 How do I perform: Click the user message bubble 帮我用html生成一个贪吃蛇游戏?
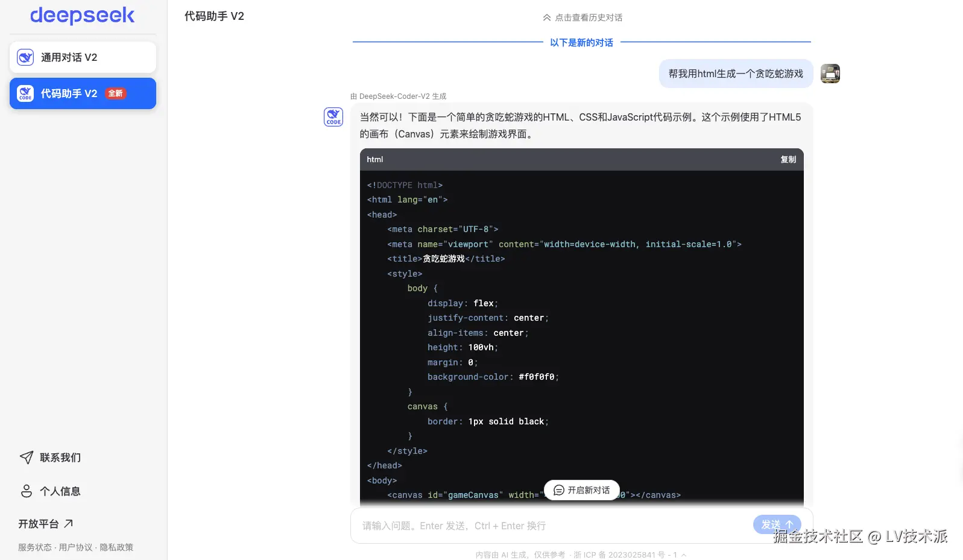click(736, 74)
